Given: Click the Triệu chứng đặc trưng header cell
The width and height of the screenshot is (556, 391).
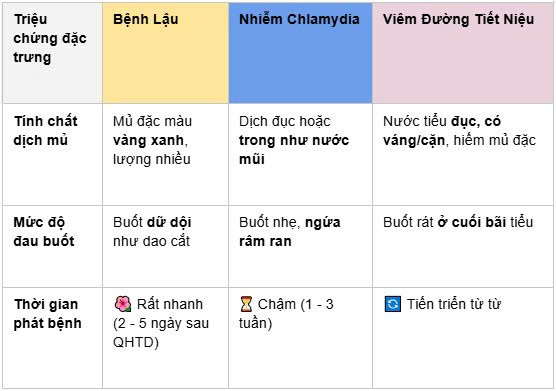Looking at the screenshot, I should coord(52,53).
